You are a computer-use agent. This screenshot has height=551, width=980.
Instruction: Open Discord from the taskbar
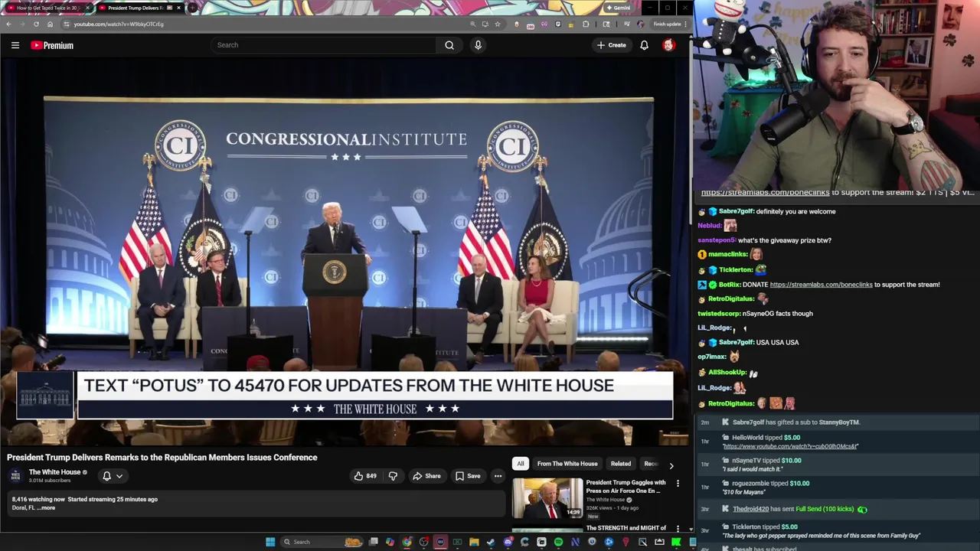point(508,542)
